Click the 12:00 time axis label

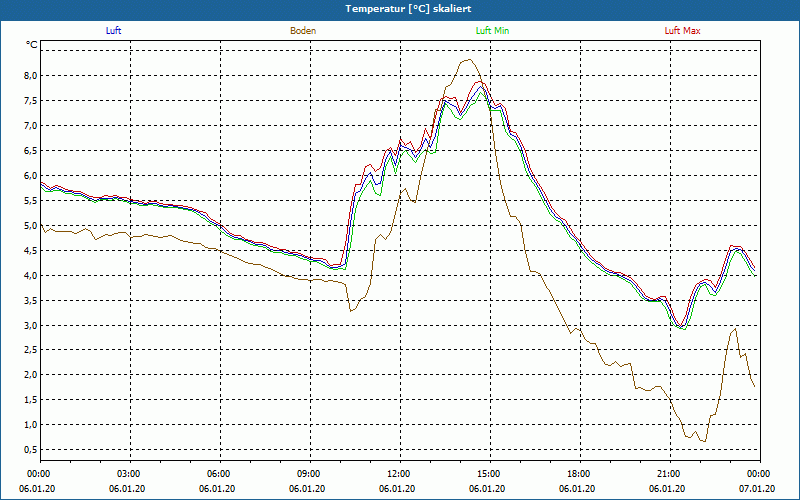coord(401,474)
